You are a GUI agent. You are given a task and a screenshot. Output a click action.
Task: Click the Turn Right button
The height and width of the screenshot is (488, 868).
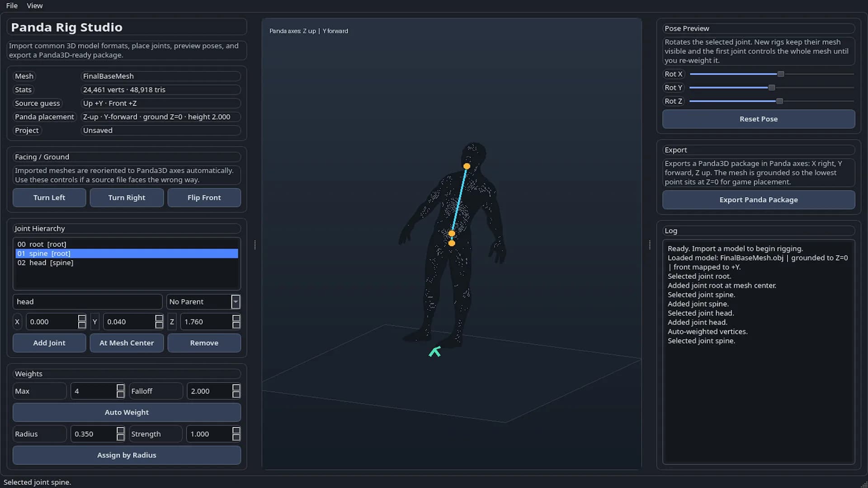[127, 197]
